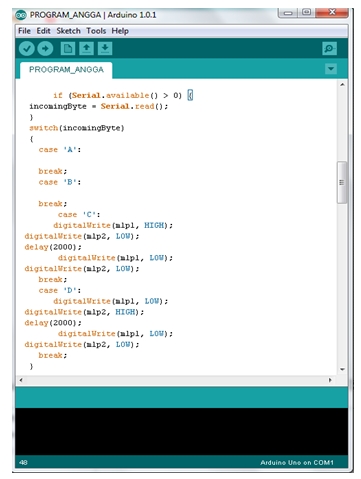
Task: Click the break; line after case 'B'
Action: coord(53,204)
